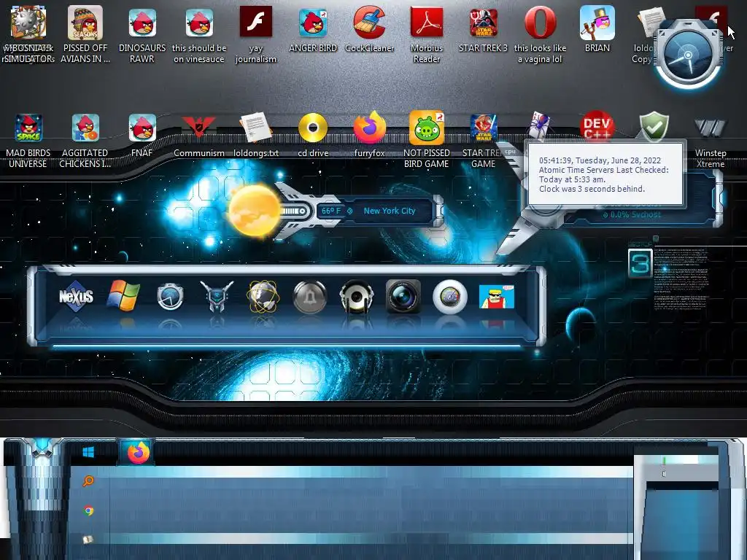Viewport: 747px width, 560px height.
Task: Click 'Clock was 3 seconds behind.' tooltip text
Action: click(592, 189)
